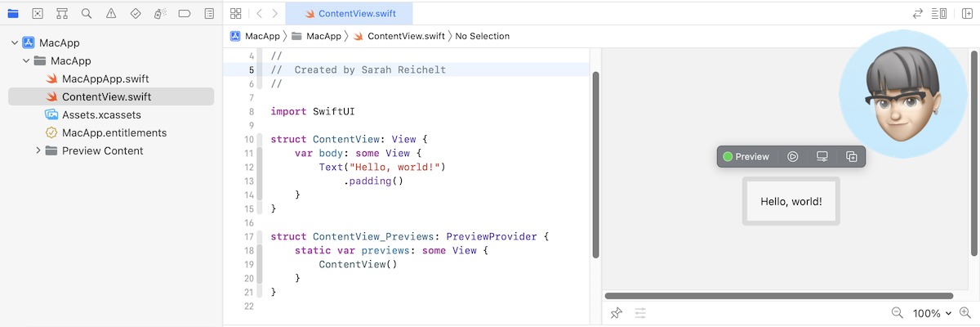The image size is (980, 327).
Task: Duplicate the preview variant
Action: tap(851, 156)
